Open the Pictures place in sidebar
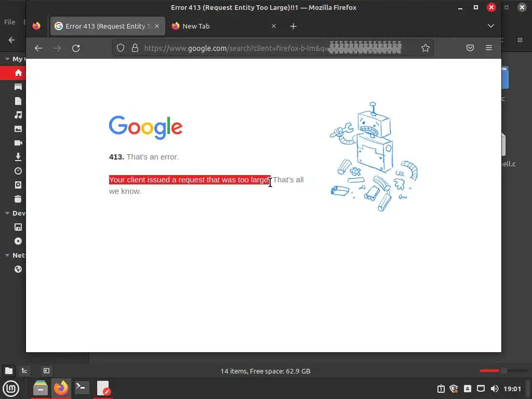This screenshot has width=532, height=399. [x=18, y=129]
